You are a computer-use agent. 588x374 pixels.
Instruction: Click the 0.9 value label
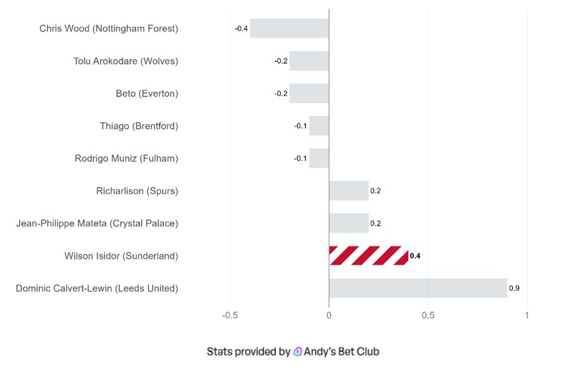[x=514, y=288]
